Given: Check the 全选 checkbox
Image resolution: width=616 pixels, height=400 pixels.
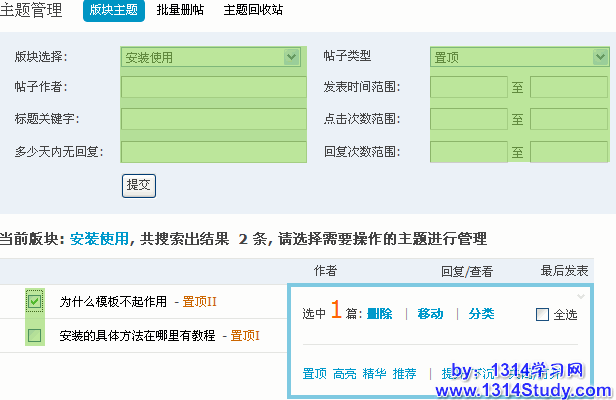Looking at the screenshot, I should coord(543,314).
